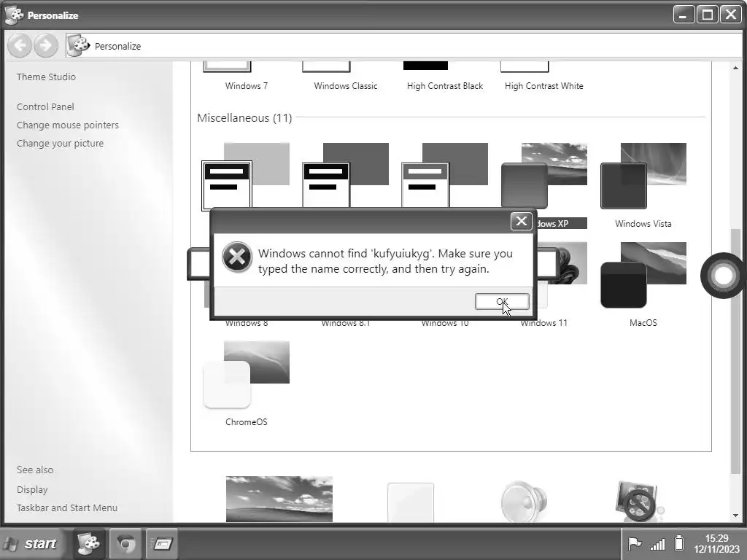Click the Personalize palette icon in the address bar

[x=78, y=46]
